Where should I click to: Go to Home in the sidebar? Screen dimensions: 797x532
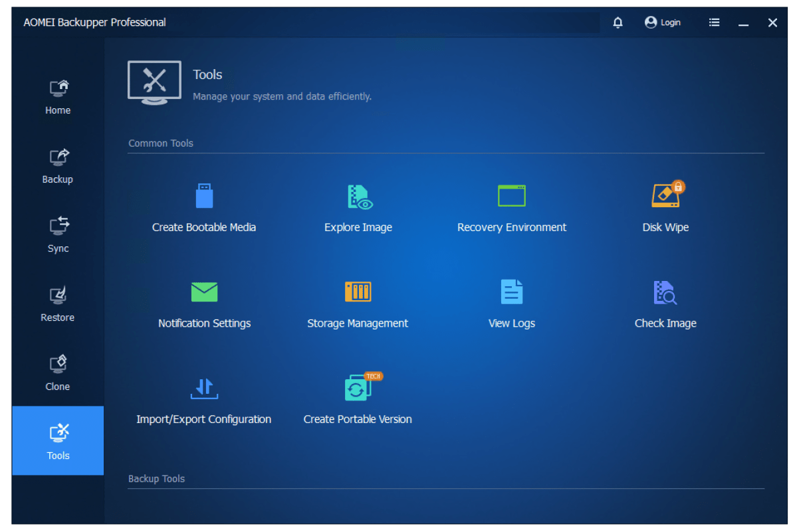(58, 97)
